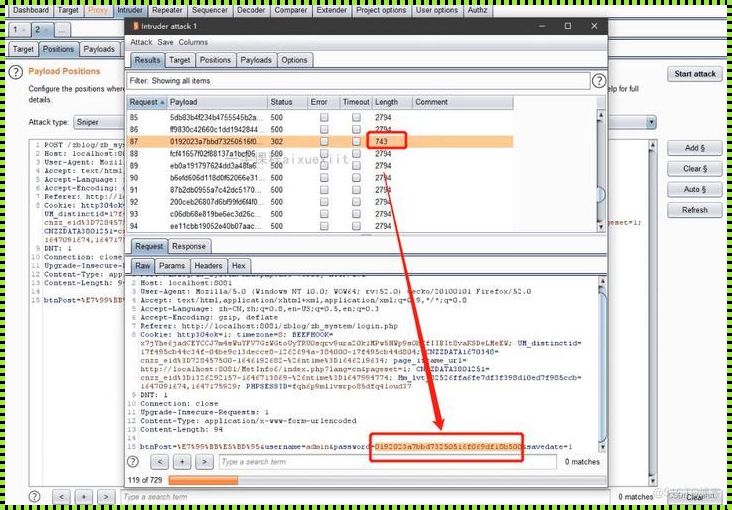Minimize the Intruder attack 1 window
This screenshot has width=732, height=510.
point(542,26)
